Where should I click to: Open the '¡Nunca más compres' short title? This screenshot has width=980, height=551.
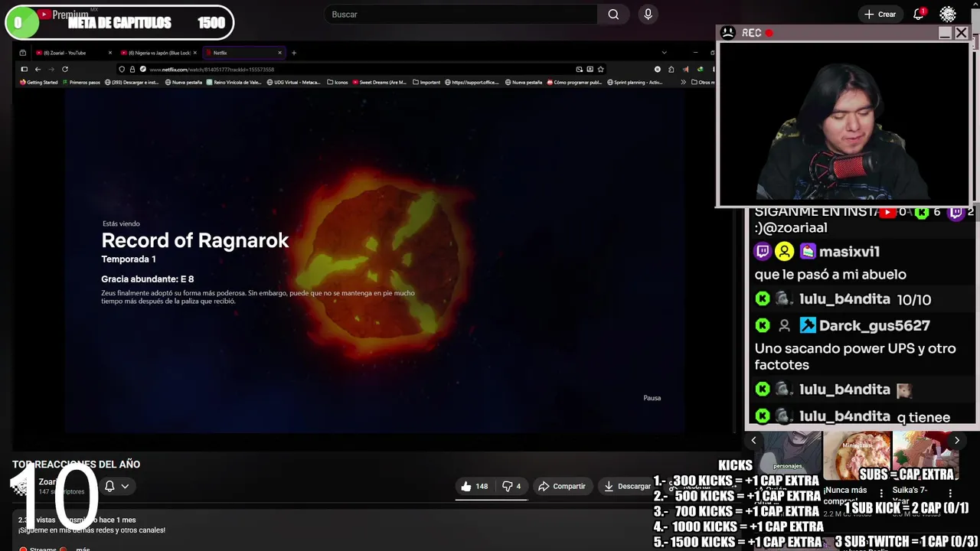[845, 496]
